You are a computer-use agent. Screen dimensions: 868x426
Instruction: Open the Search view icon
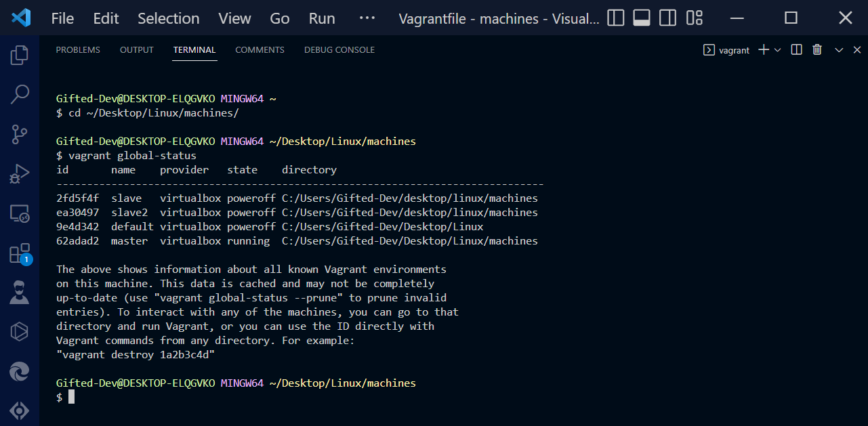coord(20,94)
